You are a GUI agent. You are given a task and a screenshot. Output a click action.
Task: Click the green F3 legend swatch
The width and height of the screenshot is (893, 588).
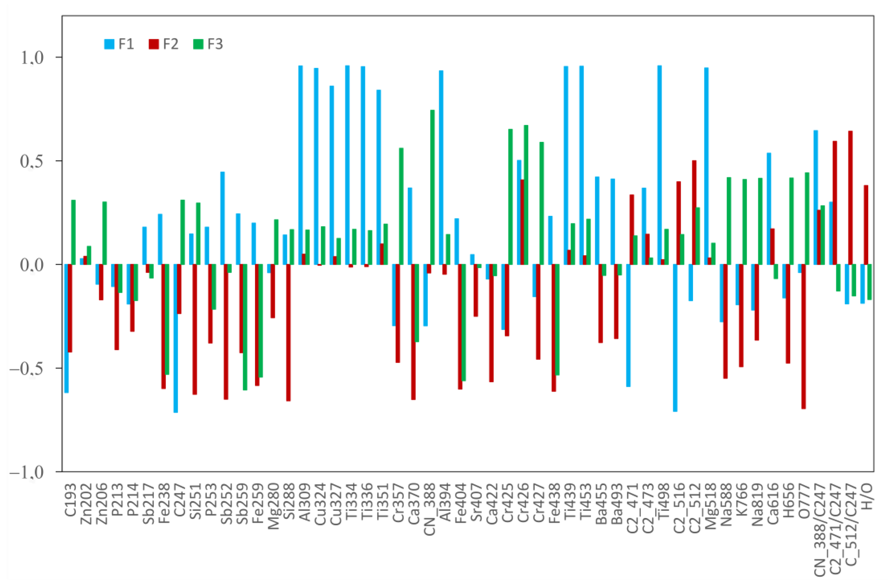pyautogui.click(x=198, y=44)
